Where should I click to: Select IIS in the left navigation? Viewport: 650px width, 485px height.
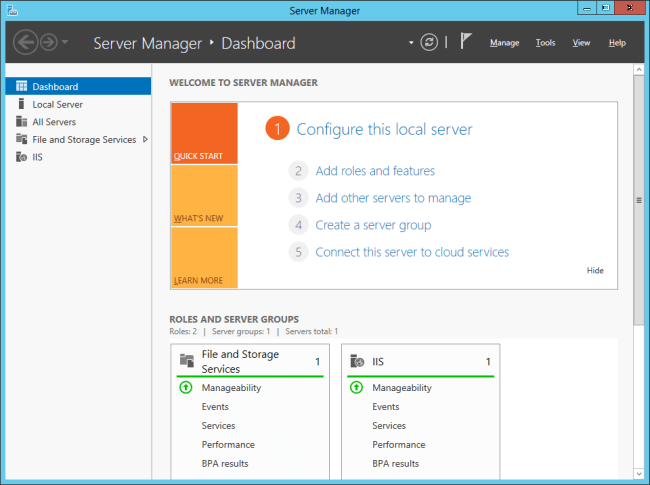pos(78,157)
